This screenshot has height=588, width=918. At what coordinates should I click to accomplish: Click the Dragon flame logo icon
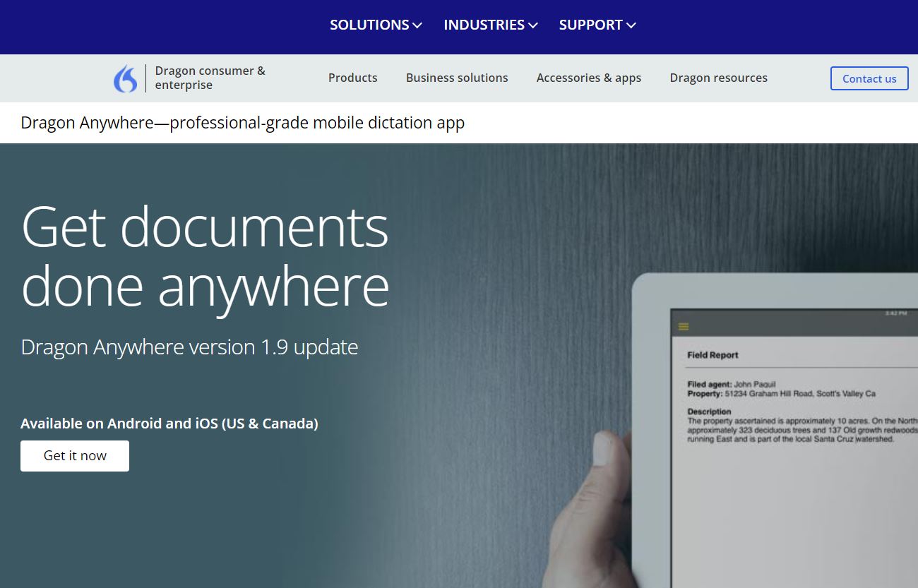pos(126,78)
